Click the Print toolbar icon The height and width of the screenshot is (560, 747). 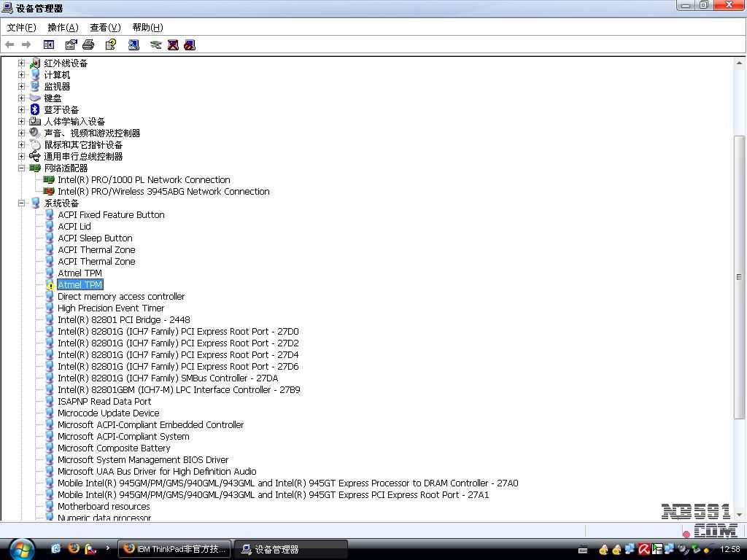click(88, 44)
